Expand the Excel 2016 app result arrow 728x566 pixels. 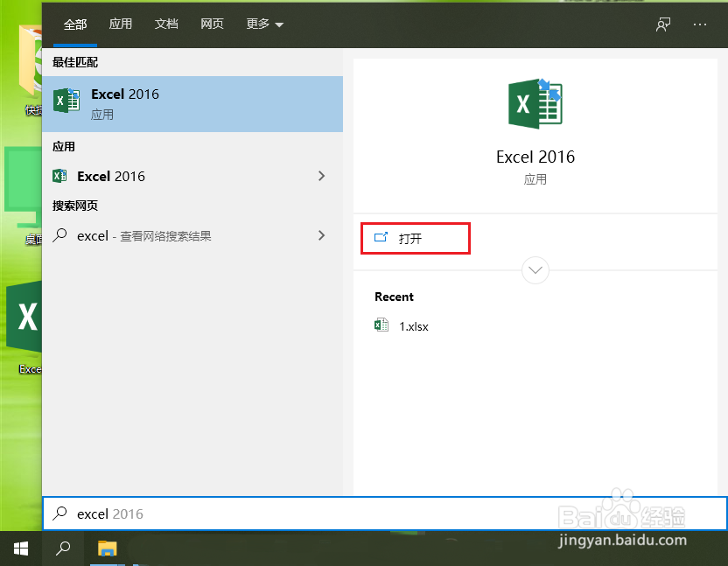click(322, 176)
